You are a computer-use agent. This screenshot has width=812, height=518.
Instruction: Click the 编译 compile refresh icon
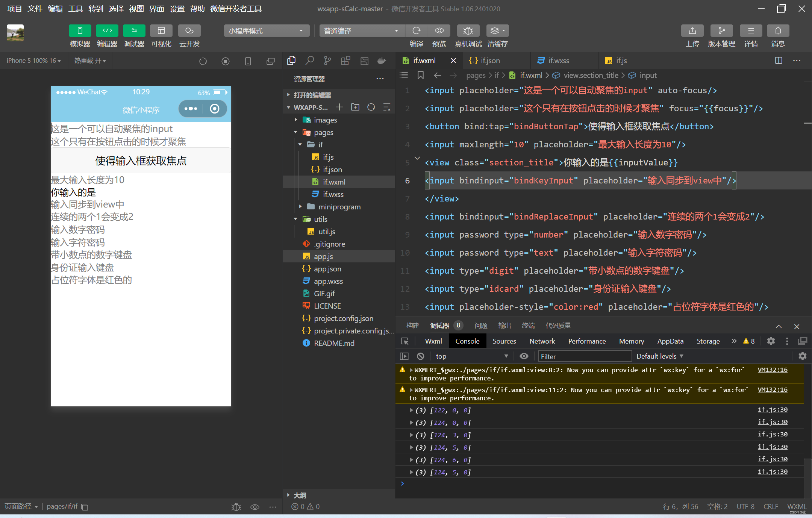[417, 30]
